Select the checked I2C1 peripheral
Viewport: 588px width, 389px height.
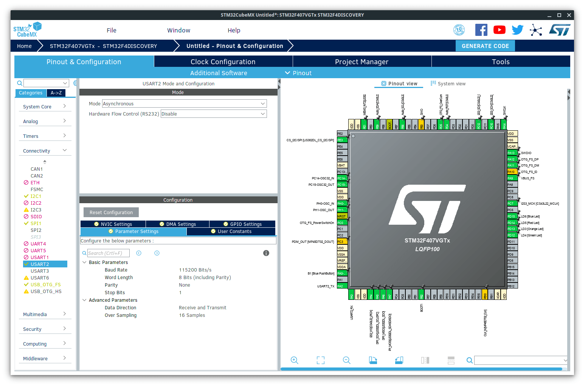point(36,196)
